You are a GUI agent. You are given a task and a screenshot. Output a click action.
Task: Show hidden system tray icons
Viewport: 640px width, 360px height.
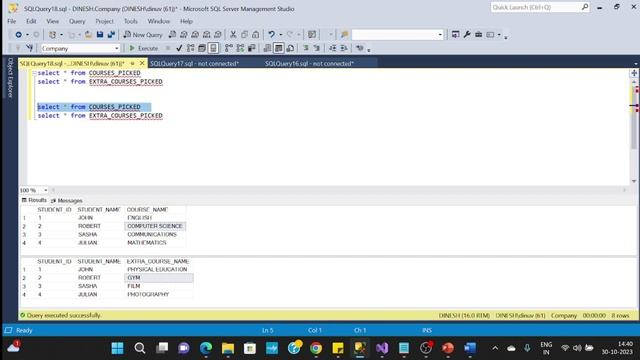(495, 348)
